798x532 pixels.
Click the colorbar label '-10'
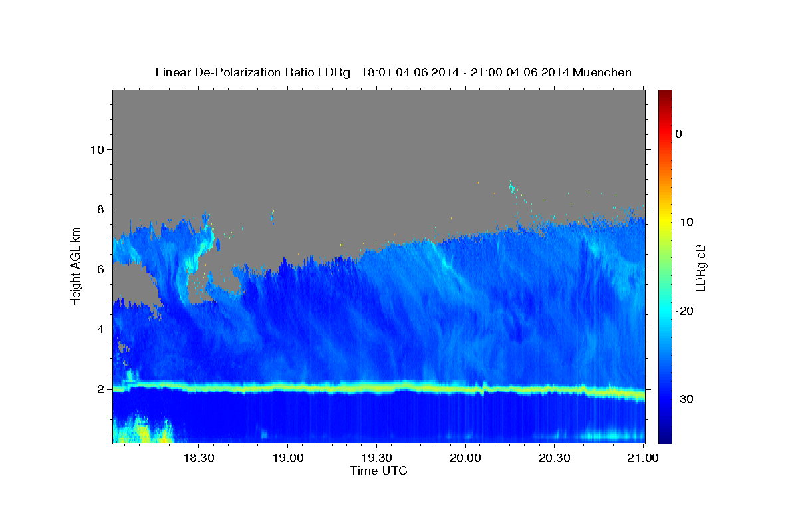[x=685, y=222]
